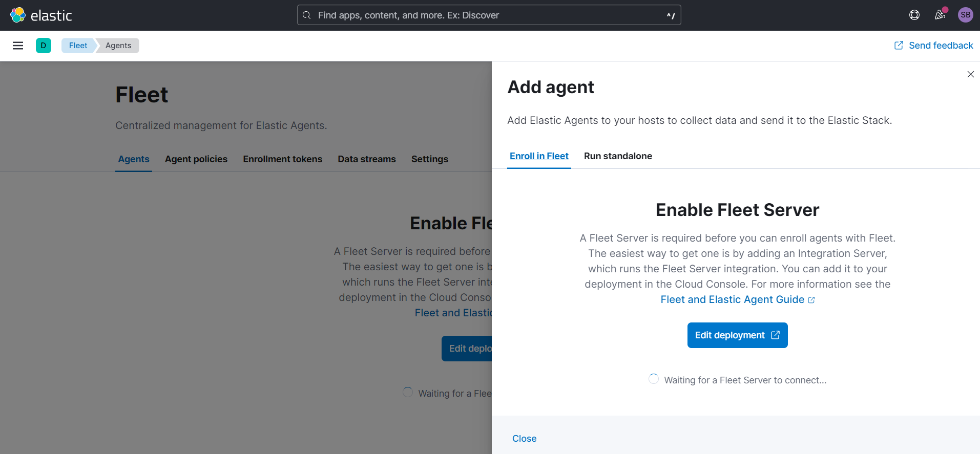Open the newsfeed notifications icon
The image size is (980, 454).
pos(940,15)
